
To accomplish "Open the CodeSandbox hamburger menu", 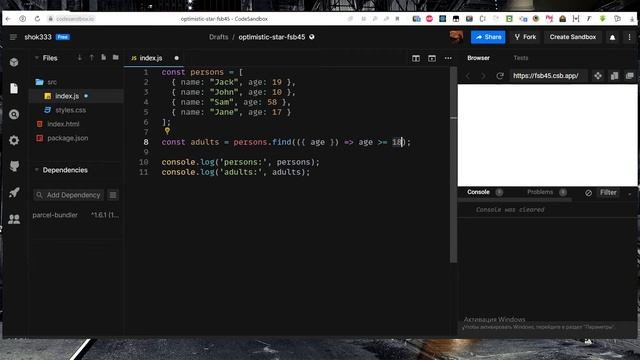I will 13,37.
